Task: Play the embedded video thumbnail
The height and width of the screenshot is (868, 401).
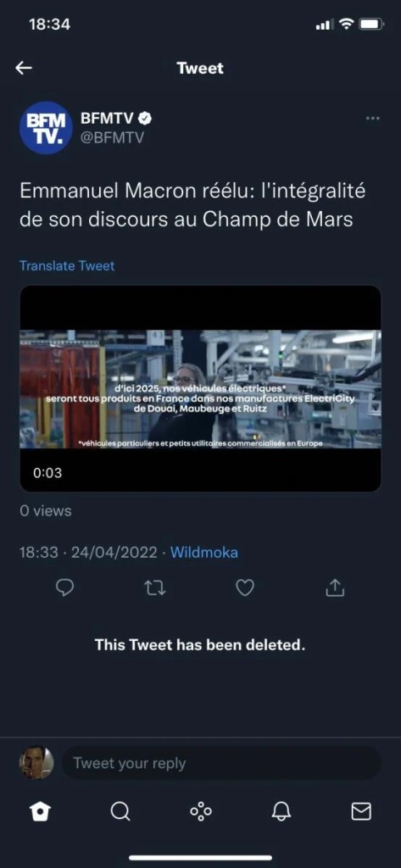Action: pos(200,388)
